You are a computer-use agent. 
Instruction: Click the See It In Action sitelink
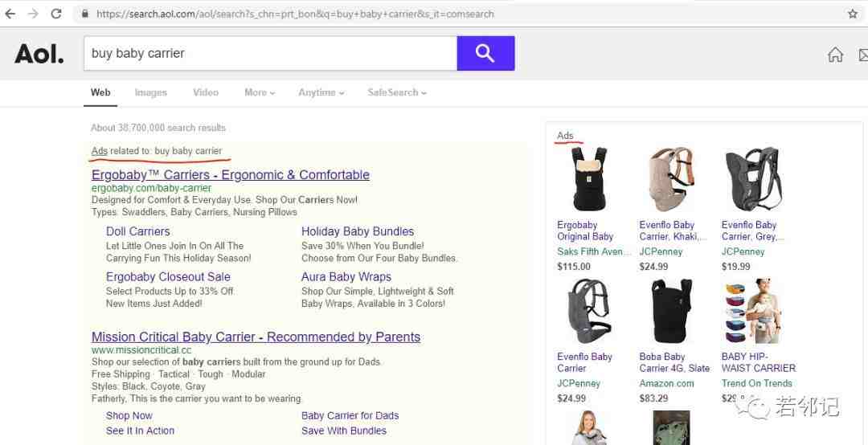point(140,431)
